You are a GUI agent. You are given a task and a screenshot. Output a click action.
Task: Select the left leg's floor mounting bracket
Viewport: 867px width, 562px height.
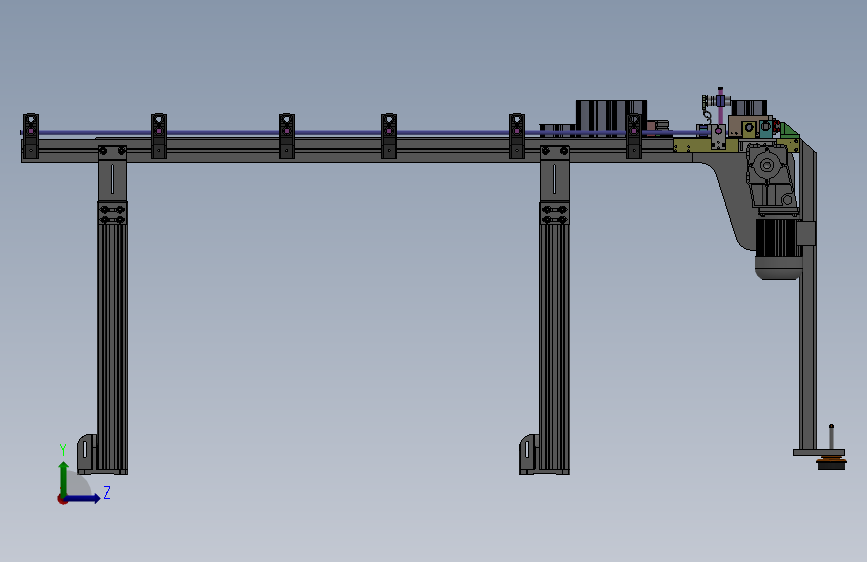(87, 454)
